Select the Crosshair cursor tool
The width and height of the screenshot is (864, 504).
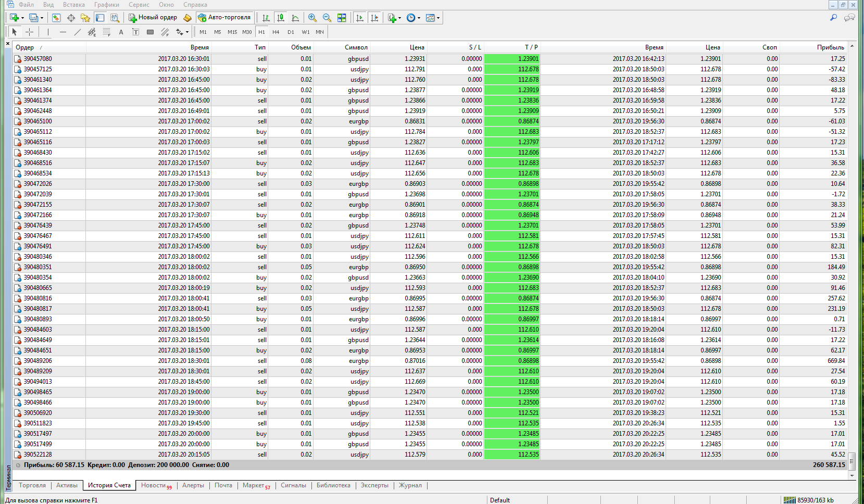click(30, 32)
